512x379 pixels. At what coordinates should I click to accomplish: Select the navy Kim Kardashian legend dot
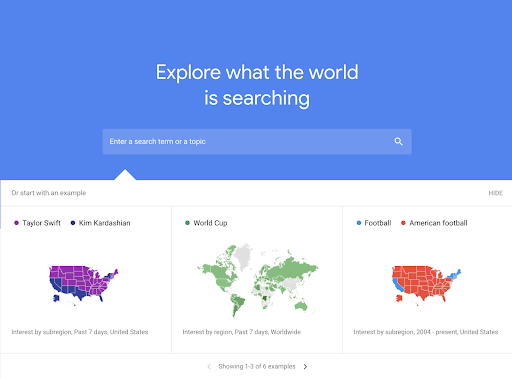[73, 223]
